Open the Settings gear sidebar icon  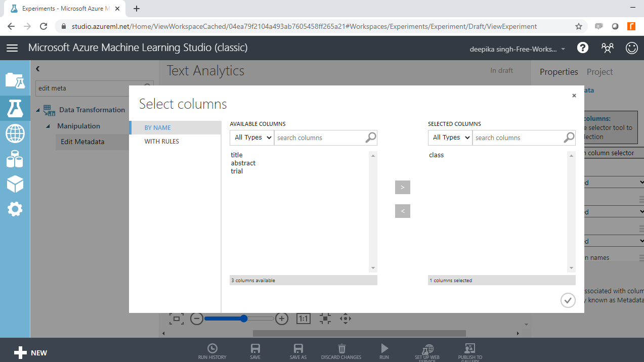click(x=15, y=209)
